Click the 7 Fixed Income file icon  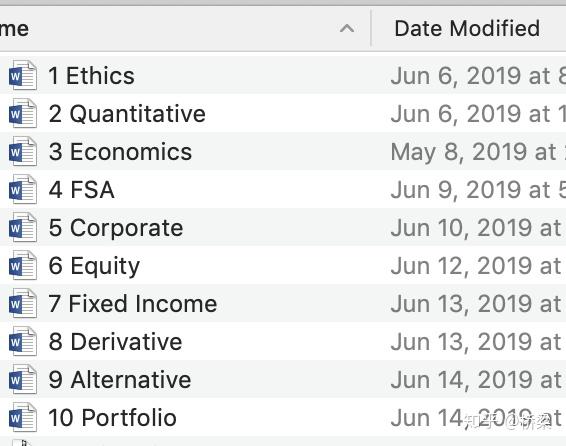(x=23, y=303)
